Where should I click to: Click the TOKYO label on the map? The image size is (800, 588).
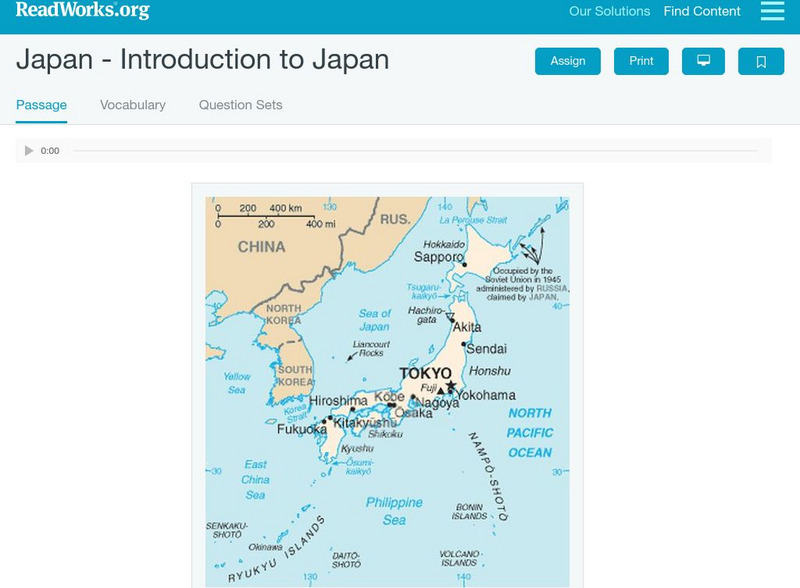pos(424,372)
